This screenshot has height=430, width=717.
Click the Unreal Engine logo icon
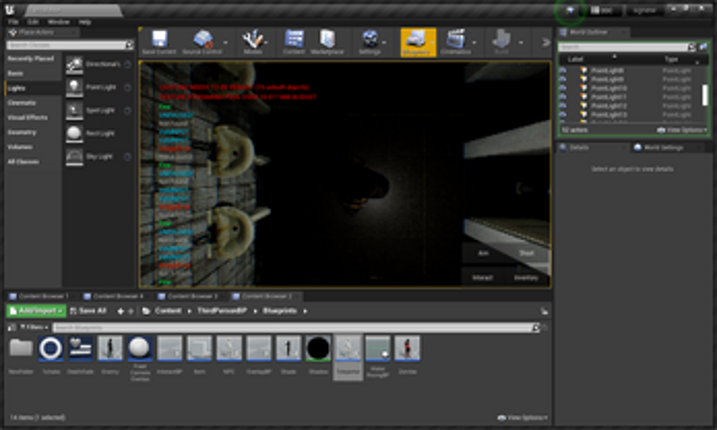[x=10, y=10]
